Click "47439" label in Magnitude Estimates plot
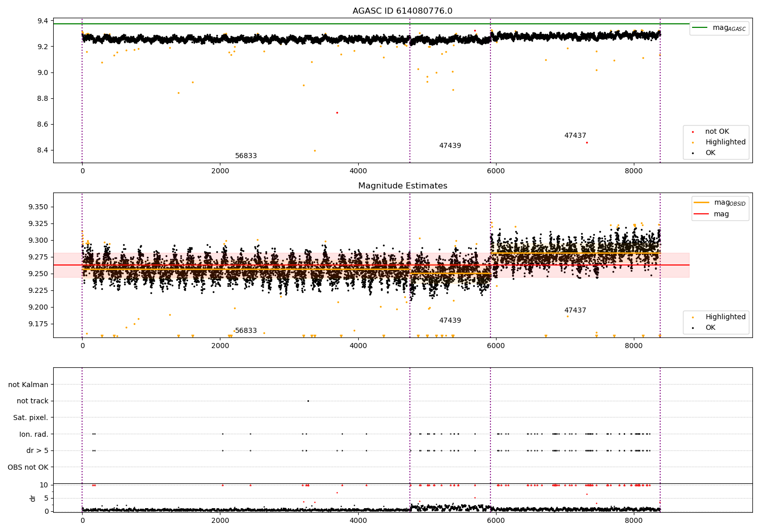 (x=450, y=321)
